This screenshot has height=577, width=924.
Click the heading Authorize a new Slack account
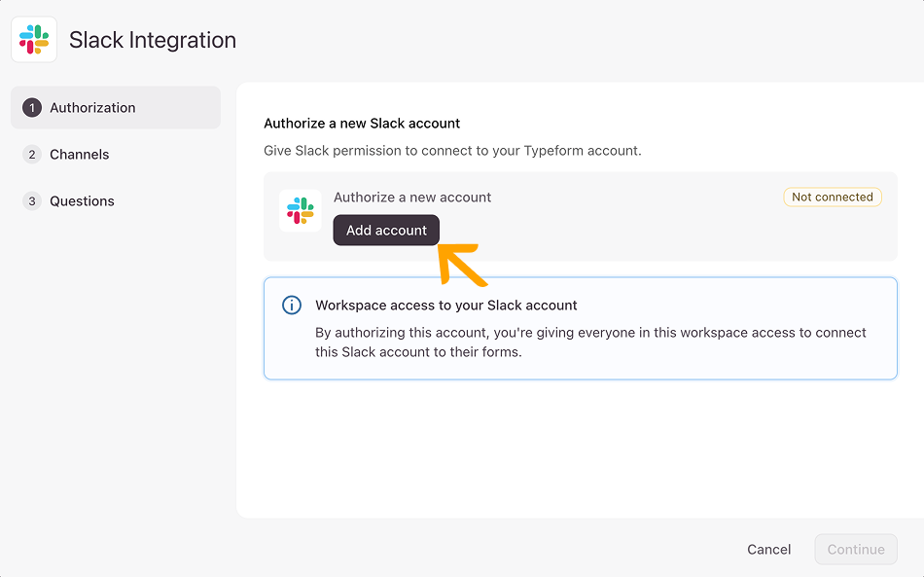point(362,124)
